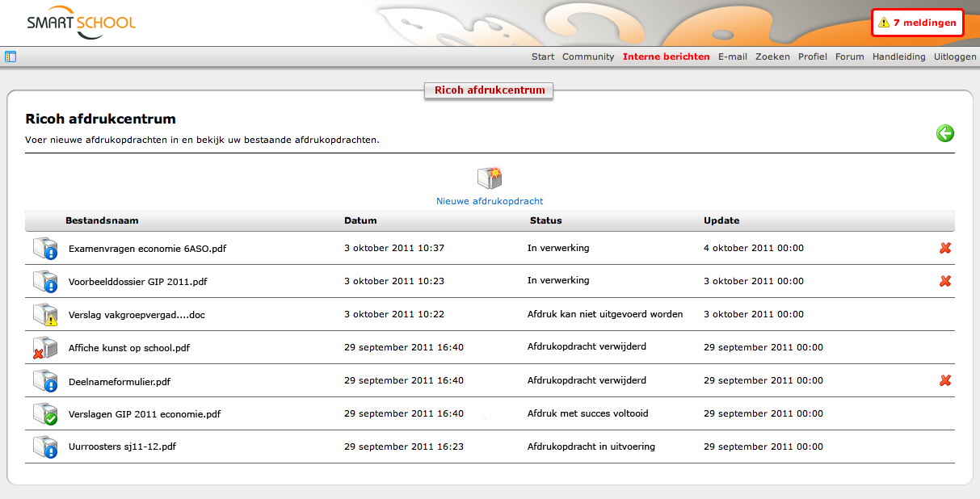
Task: Select file name Verslag vakgroepvergad....doc
Action: [137, 315]
